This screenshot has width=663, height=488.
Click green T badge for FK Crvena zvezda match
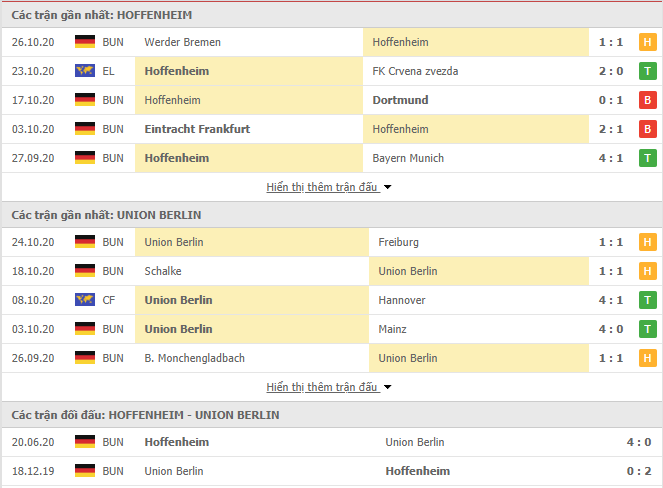click(647, 71)
